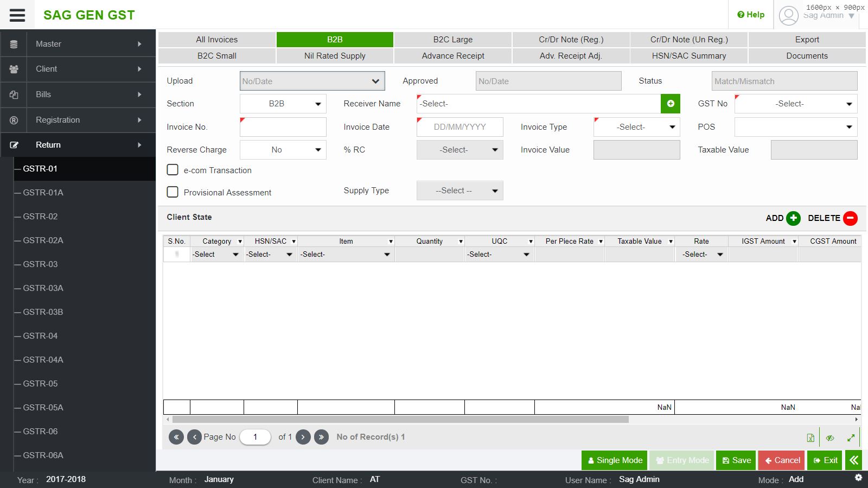The image size is (868, 488).
Task: Click the Master database icon in sidebar
Action: click(14, 44)
